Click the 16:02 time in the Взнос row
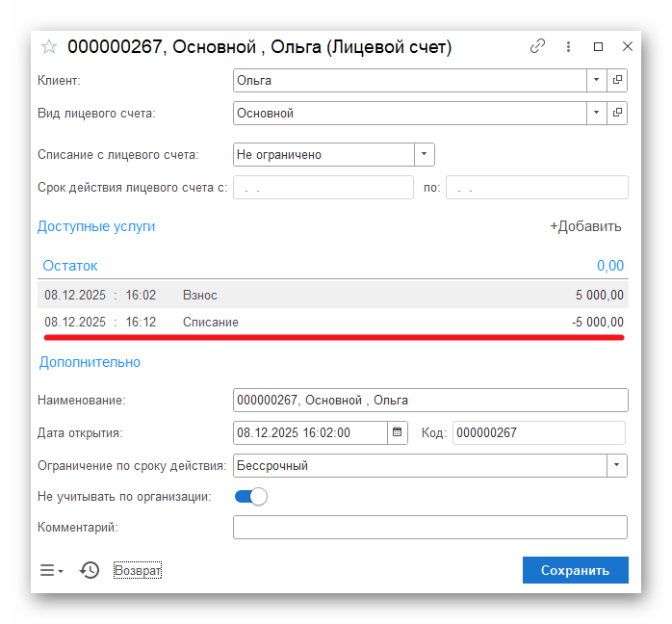This screenshot has height=624, width=672. point(141,295)
